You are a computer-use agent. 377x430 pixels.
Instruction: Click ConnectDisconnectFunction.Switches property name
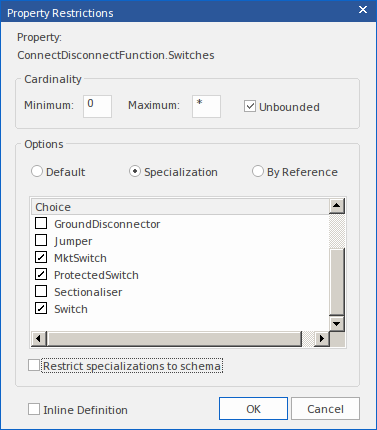pos(116,55)
